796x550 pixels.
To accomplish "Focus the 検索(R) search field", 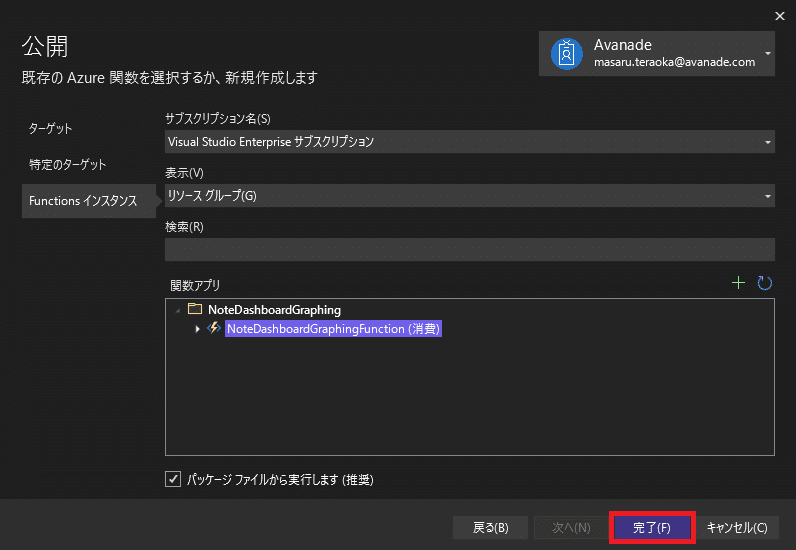I will coord(470,249).
